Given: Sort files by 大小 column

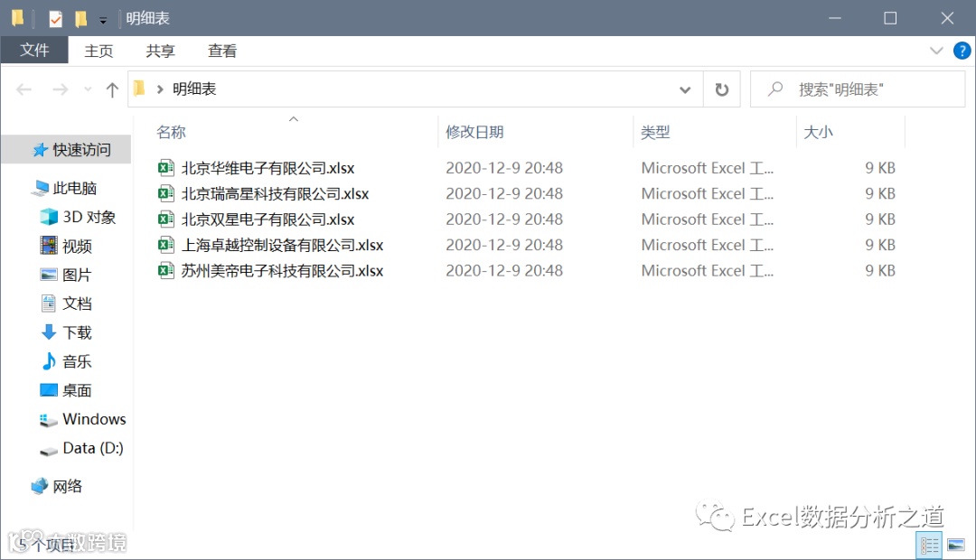Looking at the screenshot, I should pos(818,132).
